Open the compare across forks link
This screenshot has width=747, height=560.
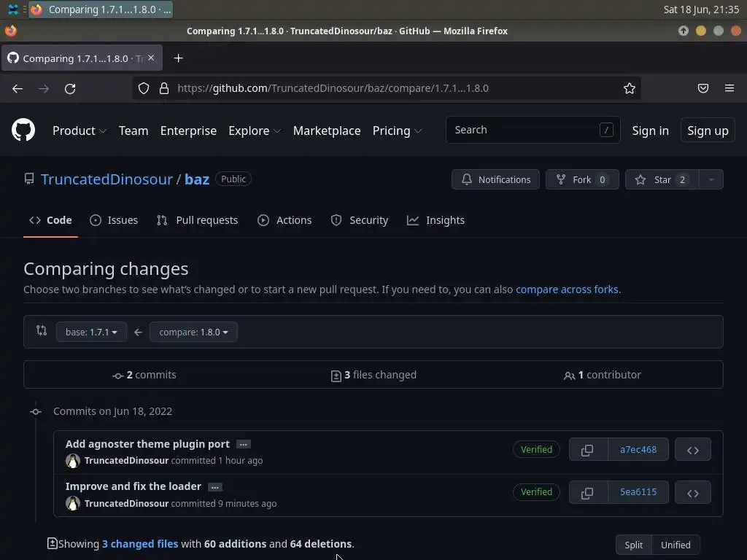(x=567, y=289)
